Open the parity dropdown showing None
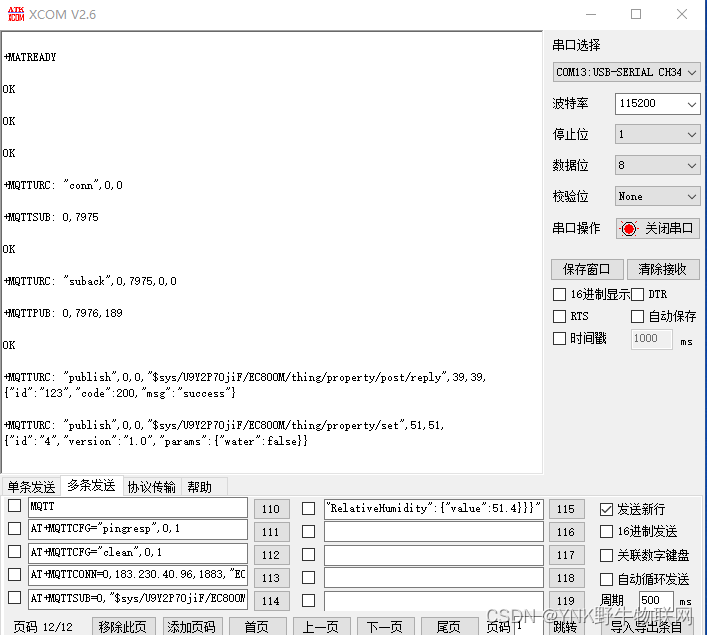Screen dimensions: 707x635 657,197
